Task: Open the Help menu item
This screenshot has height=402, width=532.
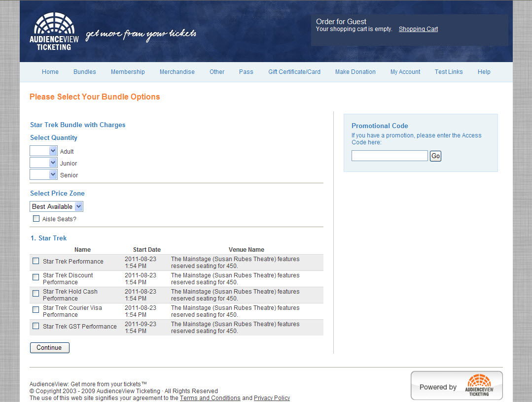Action: tap(484, 72)
